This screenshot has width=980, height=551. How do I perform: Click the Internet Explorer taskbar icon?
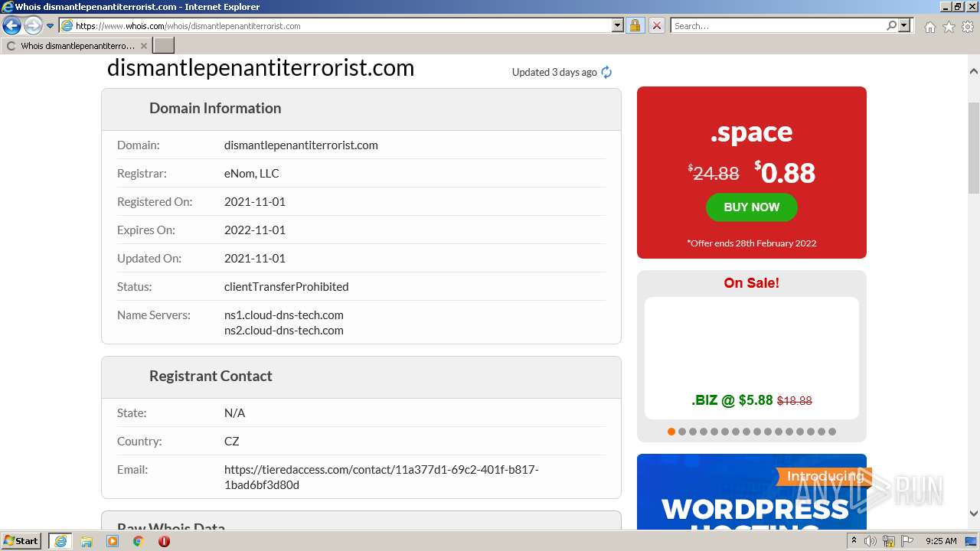(60, 541)
